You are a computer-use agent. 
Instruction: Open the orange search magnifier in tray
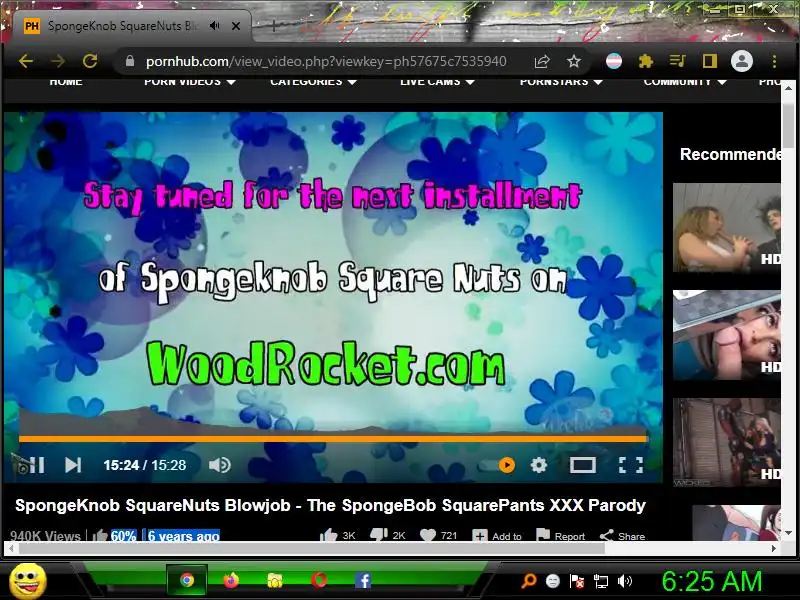pyautogui.click(x=529, y=581)
